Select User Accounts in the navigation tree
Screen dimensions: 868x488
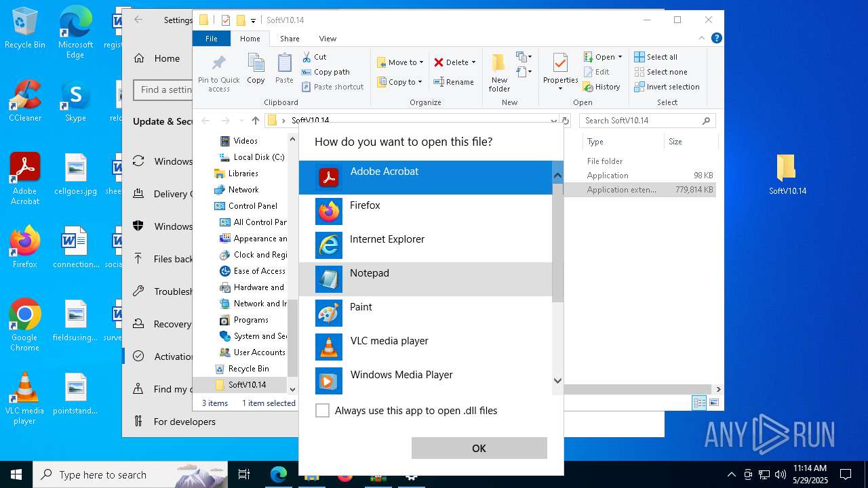pyautogui.click(x=253, y=352)
